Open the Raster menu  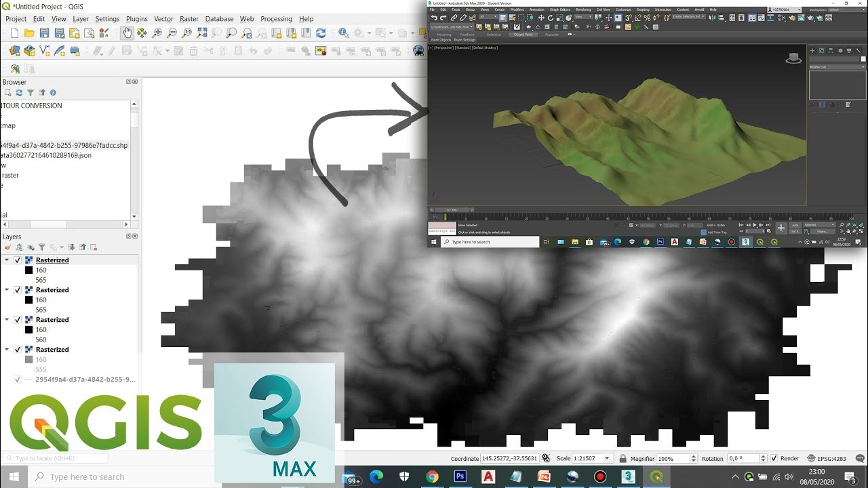189,19
